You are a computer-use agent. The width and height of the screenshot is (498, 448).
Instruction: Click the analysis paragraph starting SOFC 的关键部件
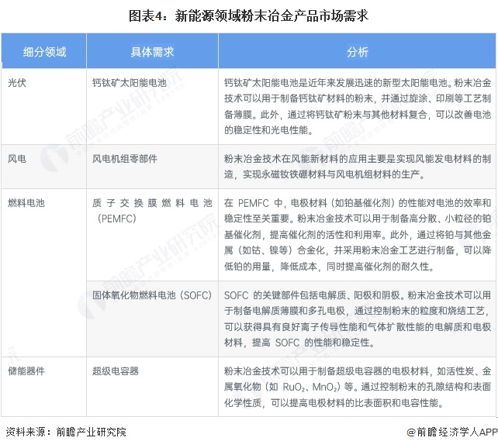[x=358, y=319]
